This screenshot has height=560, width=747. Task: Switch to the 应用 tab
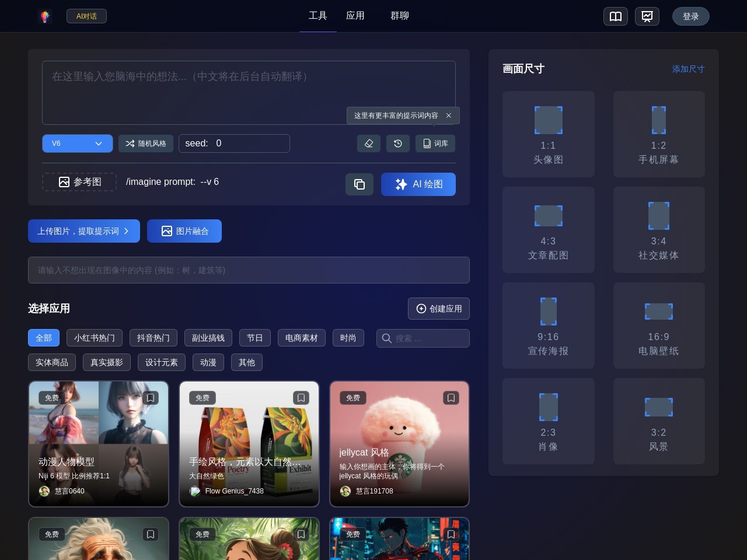point(355,16)
